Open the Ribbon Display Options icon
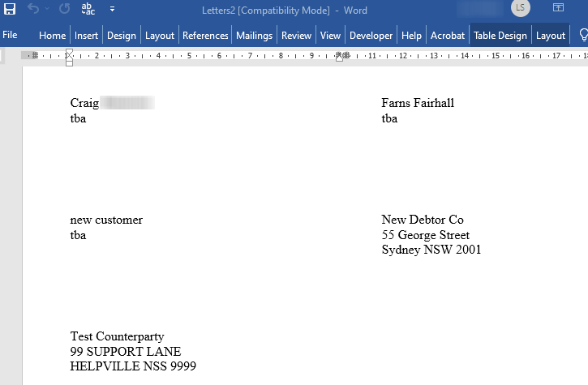The width and height of the screenshot is (588, 385). pyautogui.click(x=558, y=8)
